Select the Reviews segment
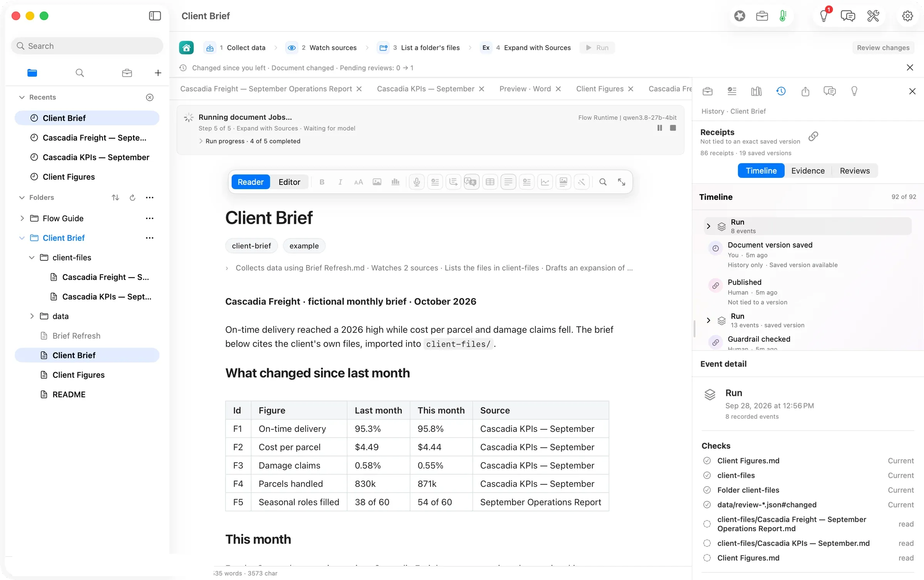 point(855,171)
